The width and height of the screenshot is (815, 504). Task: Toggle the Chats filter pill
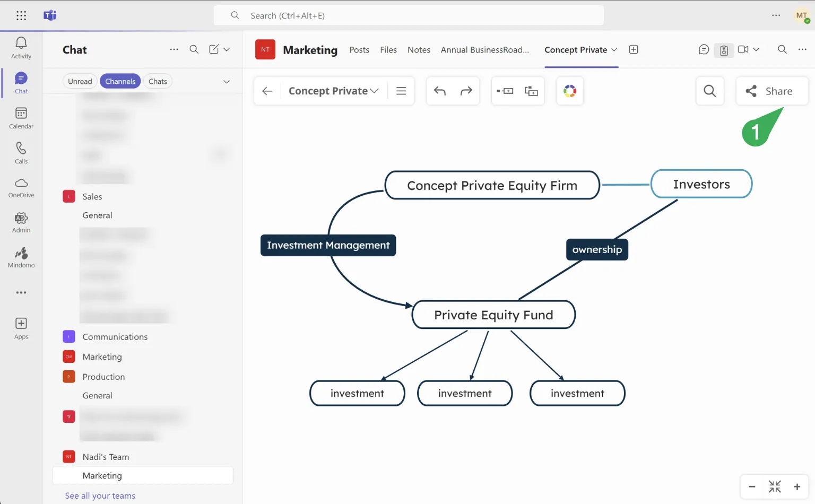158,81
